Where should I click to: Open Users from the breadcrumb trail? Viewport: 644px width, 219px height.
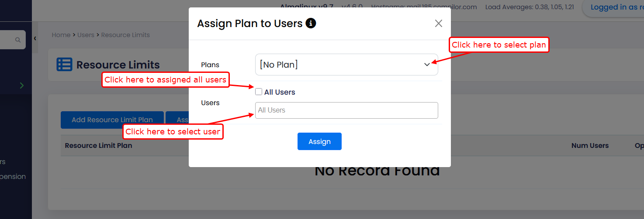[x=86, y=35]
